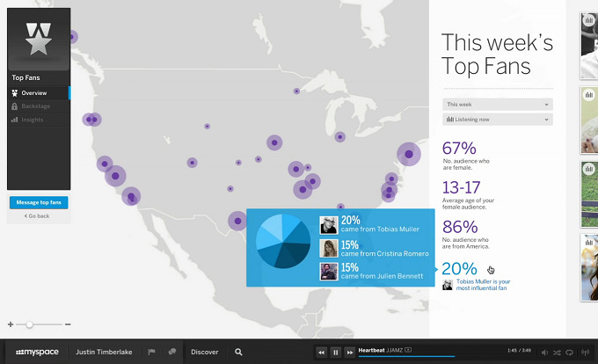Screen dimensions: 598x364
Task: Pause the song Heartbeat
Action: [x=336, y=352]
